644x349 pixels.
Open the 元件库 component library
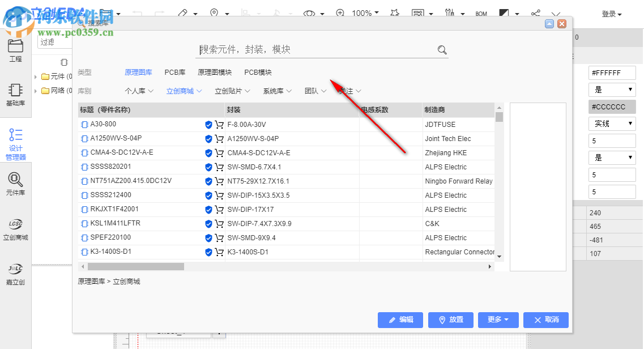click(16, 184)
